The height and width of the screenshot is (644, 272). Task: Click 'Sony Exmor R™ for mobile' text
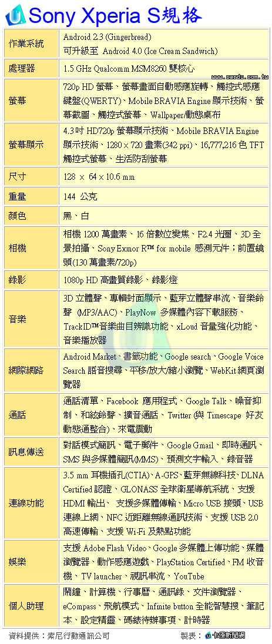click(x=144, y=249)
